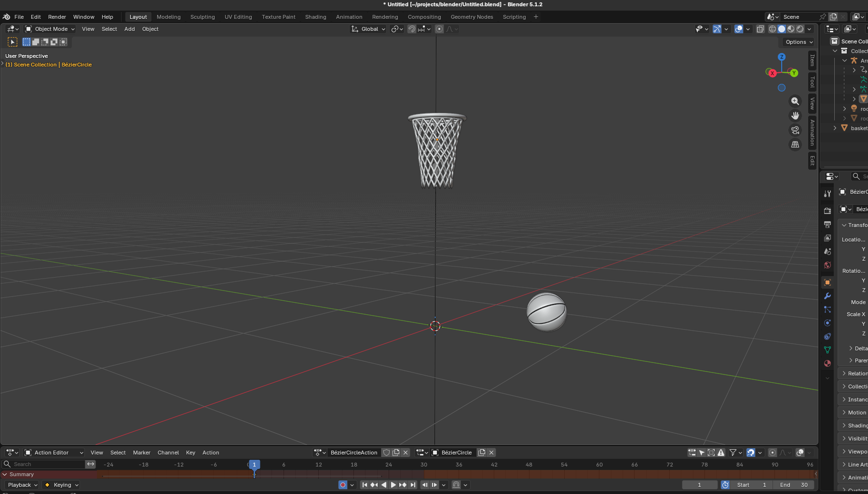
Task: Open Material properties sphere icon
Action: (x=827, y=363)
